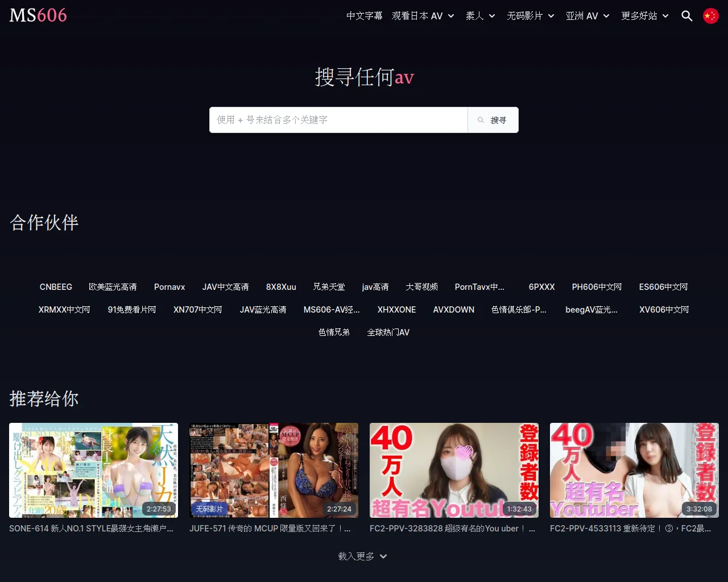
Task: Open the 色情俱乐部-P... partner link
Action: pyautogui.click(x=519, y=310)
